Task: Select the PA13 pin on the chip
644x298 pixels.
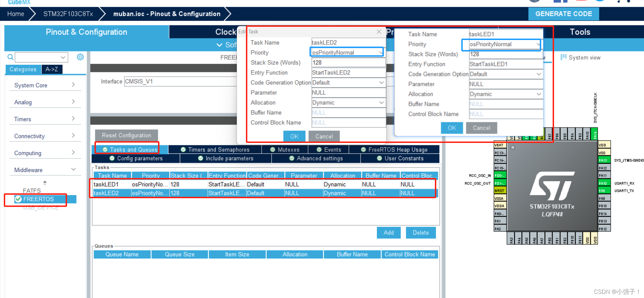Action: (x=604, y=160)
